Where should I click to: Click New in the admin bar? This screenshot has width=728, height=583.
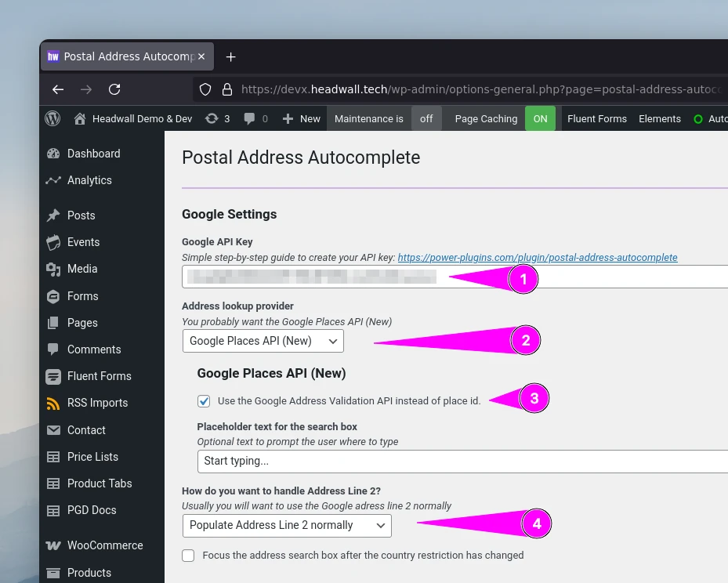coord(310,119)
